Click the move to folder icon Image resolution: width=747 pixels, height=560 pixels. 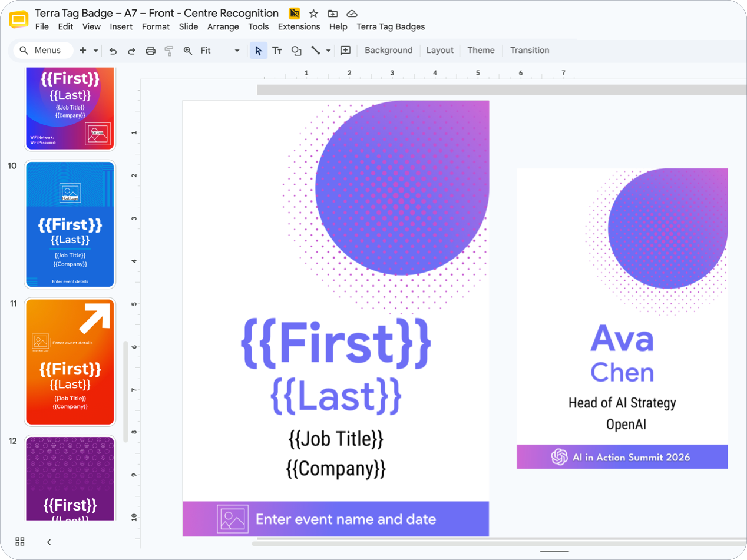pyautogui.click(x=333, y=14)
